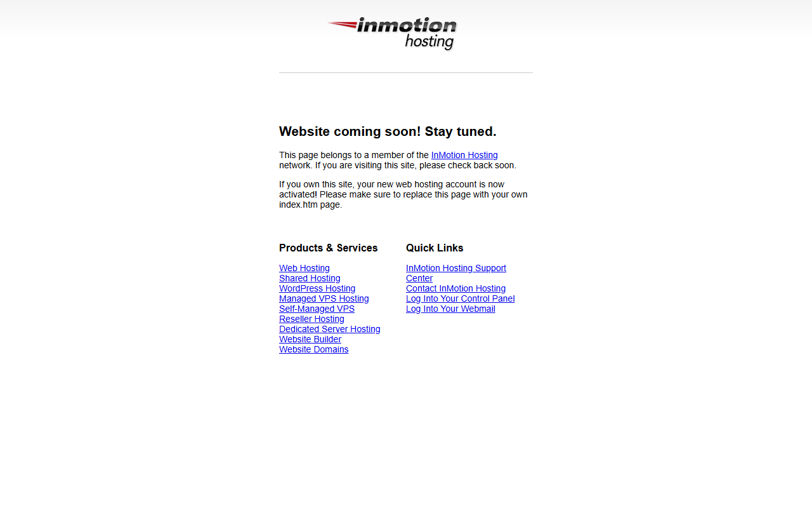Select Managed VPS Hosting link

coord(324,298)
